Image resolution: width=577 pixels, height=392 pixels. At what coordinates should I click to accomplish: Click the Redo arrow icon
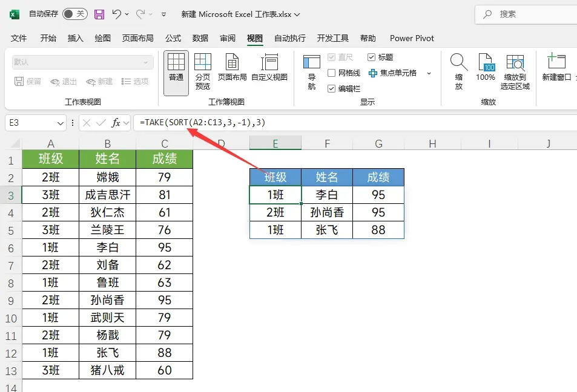(140, 14)
